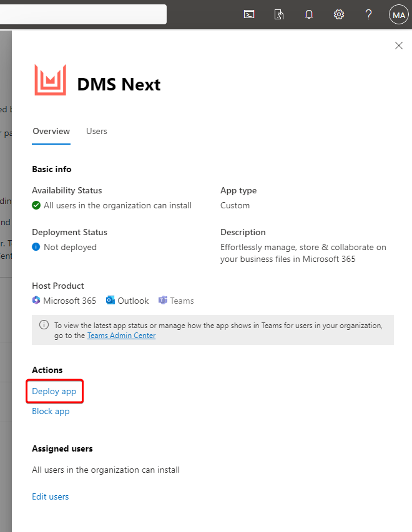This screenshot has height=532, width=412.
Task: Select the Teams host product icon
Action: [161, 301]
